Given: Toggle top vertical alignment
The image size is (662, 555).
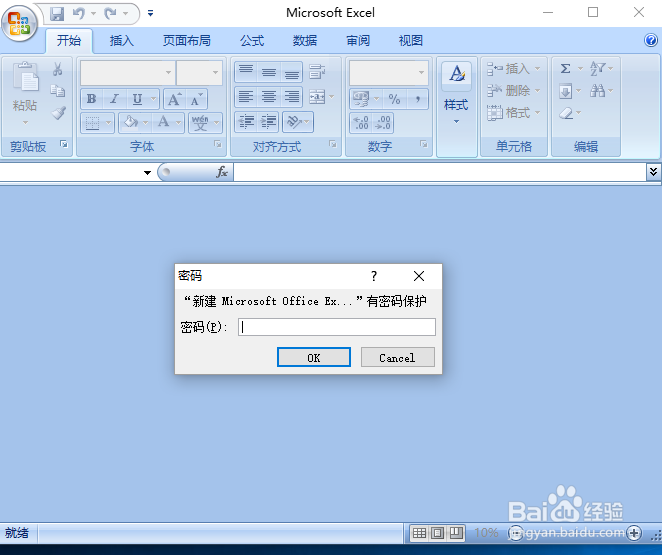Looking at the screenshot, I should (x=246, y=72).
